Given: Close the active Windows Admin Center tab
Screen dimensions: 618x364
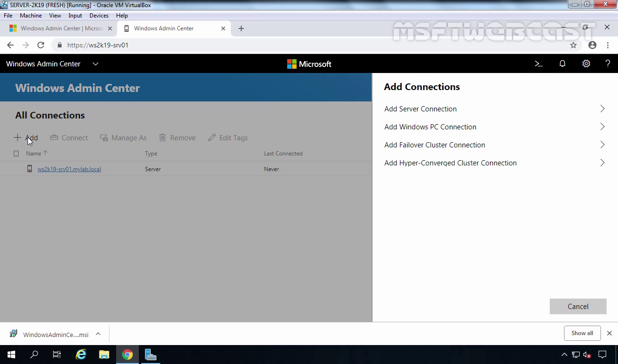Looking at the screenshot, I should click(x=223, y=28).
